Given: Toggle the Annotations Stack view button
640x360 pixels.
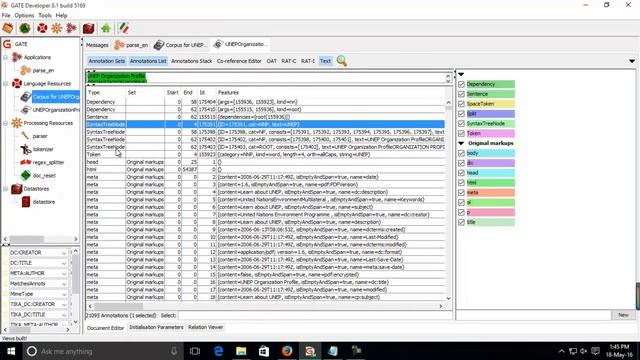Looking at the screenshot, I should 191,61.
